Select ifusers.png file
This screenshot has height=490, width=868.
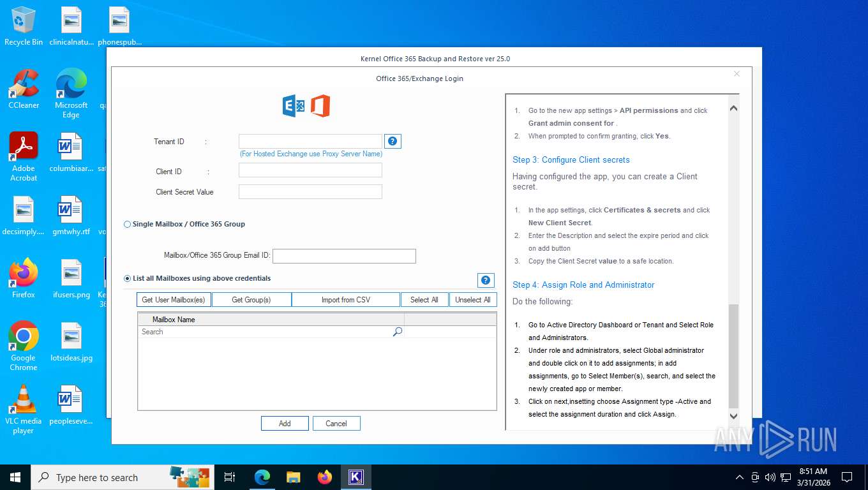click(x=71, y=279)
